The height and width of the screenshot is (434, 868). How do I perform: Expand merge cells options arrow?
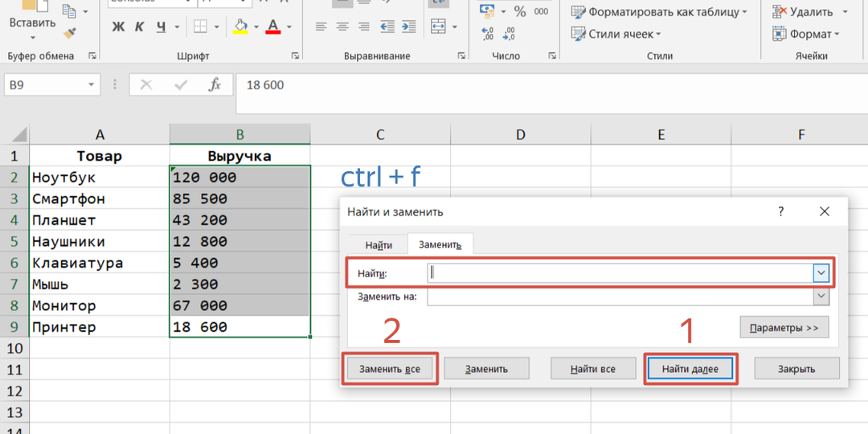click(x=454, y=27)
